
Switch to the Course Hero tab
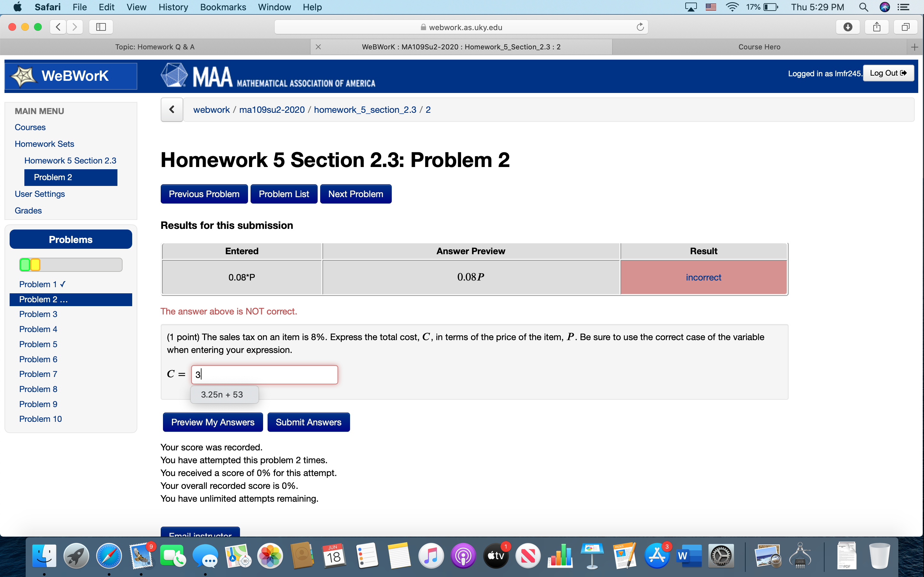[759, 46]
